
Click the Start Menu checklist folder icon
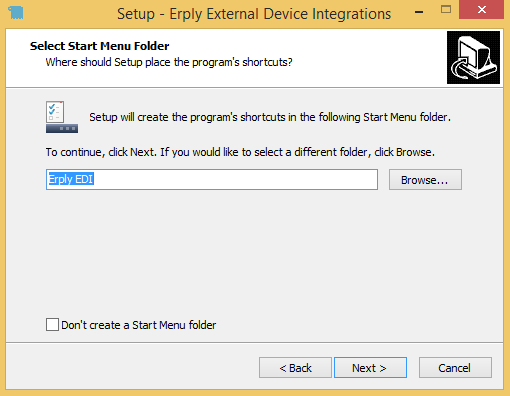point(62,117)
